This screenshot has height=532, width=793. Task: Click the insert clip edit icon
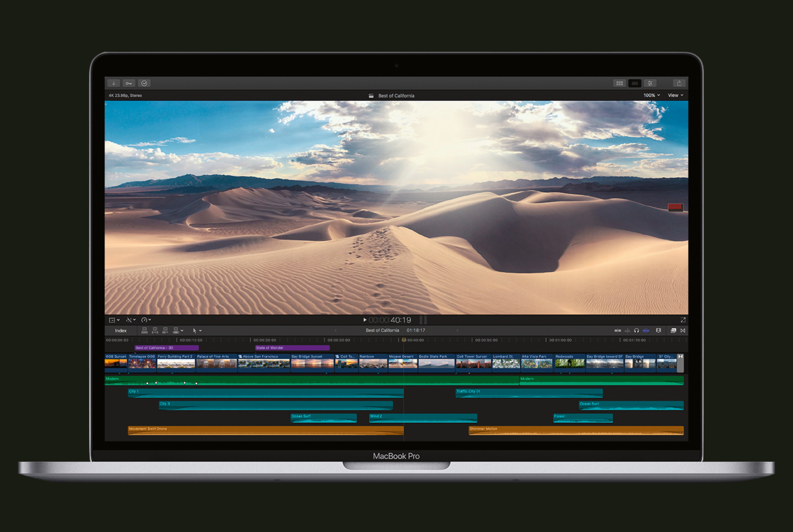tap(155, 330)
